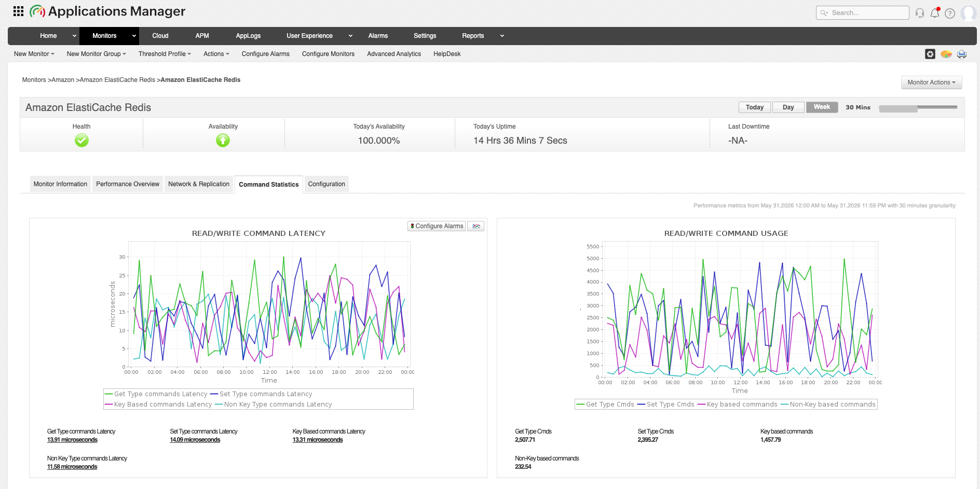Open the Monitor Actions dropdown
The width and height of the screenshot is (980, 489).
[931, 82]
